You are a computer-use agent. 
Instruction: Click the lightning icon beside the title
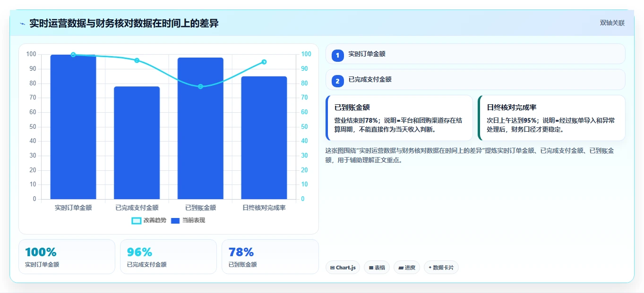[x=22, y=23]
